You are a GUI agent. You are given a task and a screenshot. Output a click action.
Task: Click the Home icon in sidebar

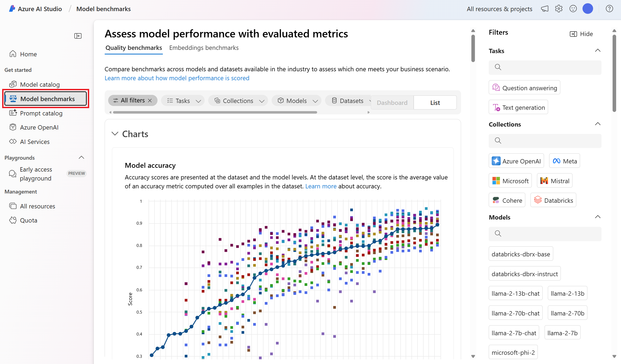[14, 54]
